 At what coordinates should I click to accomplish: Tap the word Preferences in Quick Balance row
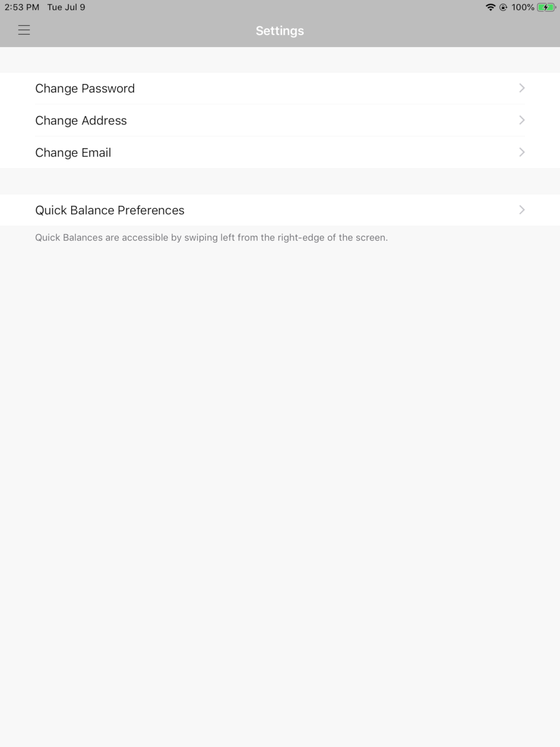click(x=151, y=210)
